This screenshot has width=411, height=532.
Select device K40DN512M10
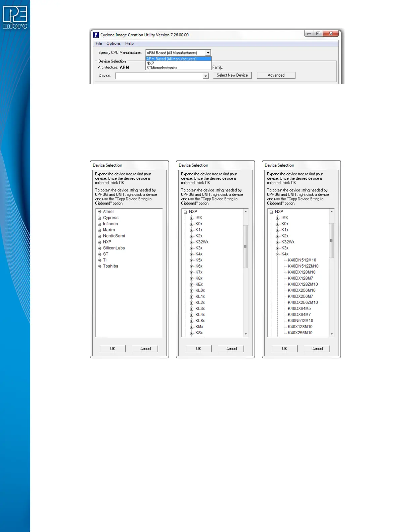click(302, 260)
